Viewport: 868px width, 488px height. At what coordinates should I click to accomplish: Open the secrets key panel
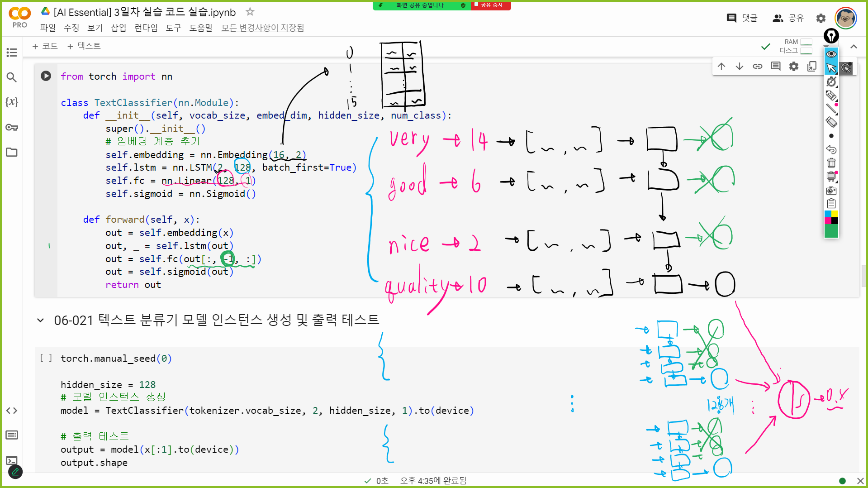click(12, 127)
